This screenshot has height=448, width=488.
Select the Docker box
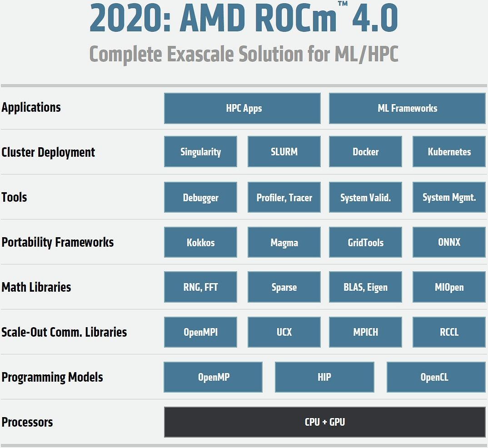click(365, 151)
